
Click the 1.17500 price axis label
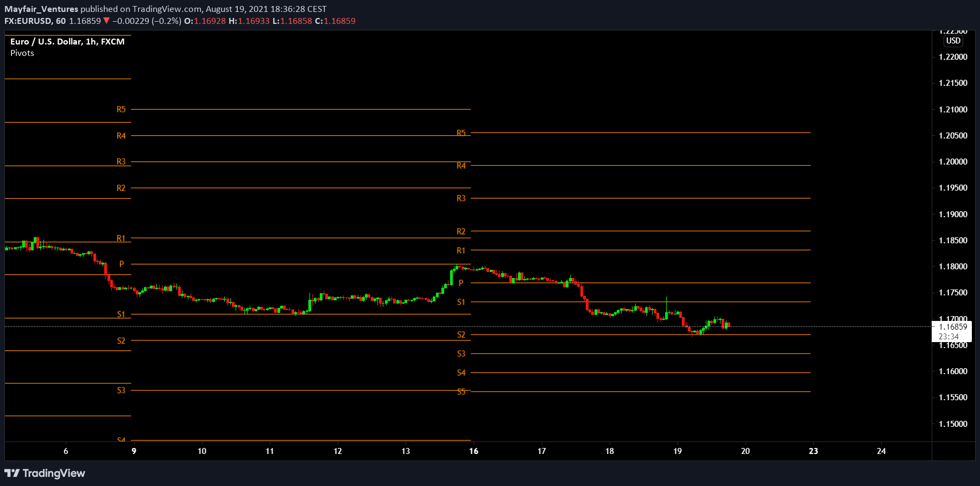[x=953, y=293]
